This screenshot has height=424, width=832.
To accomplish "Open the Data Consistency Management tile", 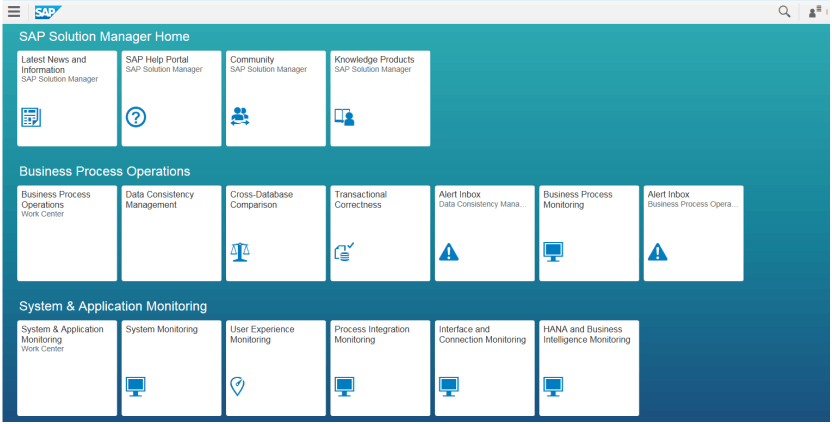I will [x=171, y=233].
